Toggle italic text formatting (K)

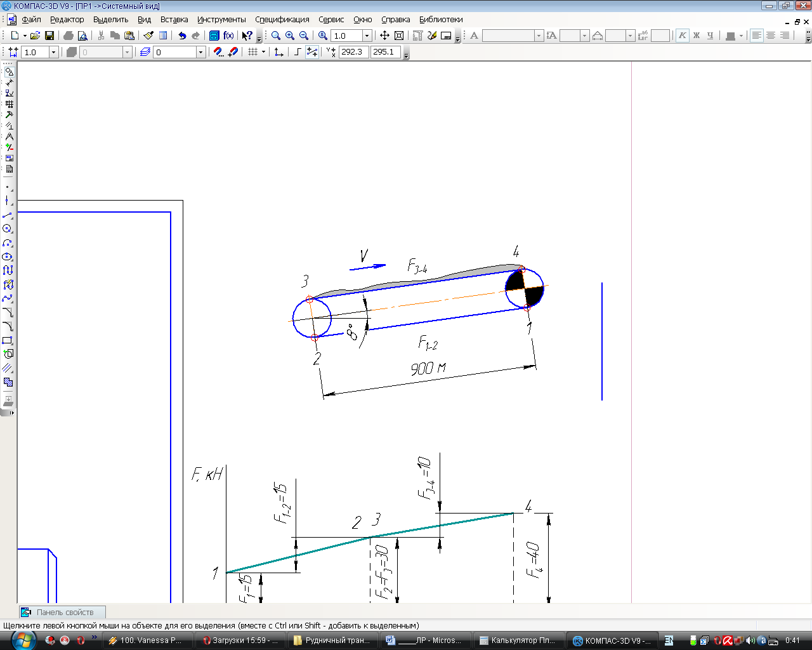click(682, 36)
